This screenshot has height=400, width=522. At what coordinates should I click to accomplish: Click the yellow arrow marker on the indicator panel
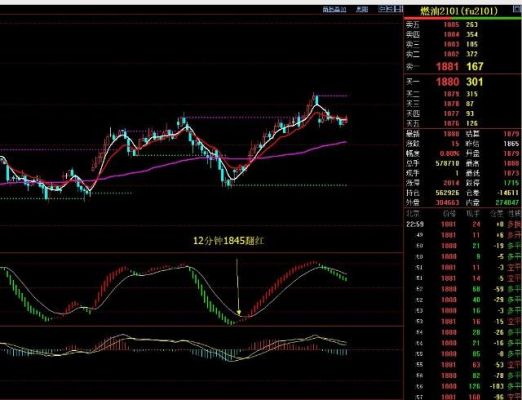point(239,313)
